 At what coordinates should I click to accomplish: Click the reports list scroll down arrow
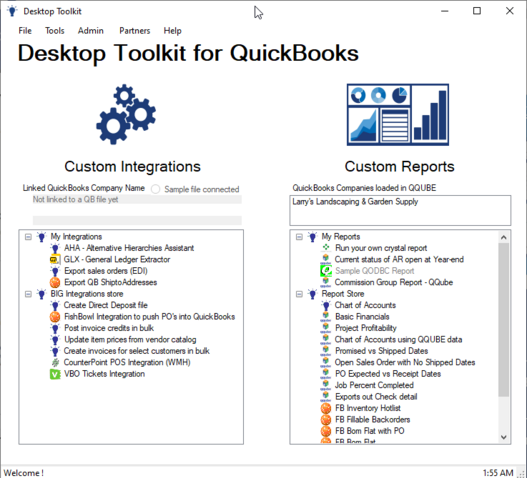coord(503,437)
